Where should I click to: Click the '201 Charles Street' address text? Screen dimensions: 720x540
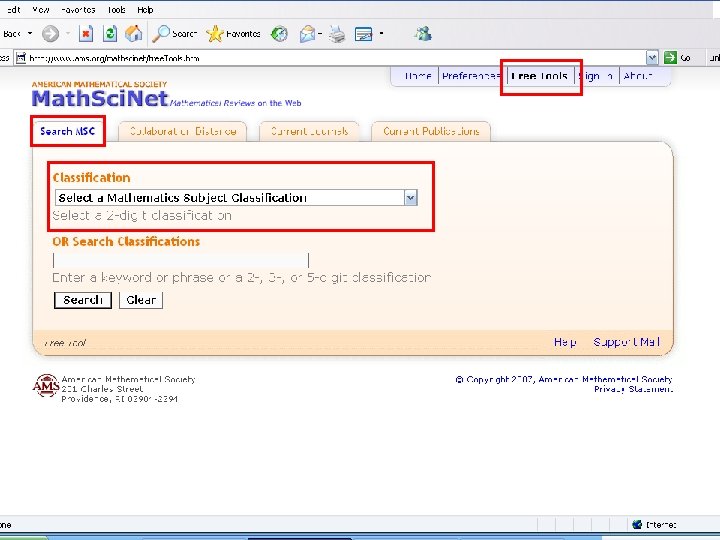[x=102, y=389]
